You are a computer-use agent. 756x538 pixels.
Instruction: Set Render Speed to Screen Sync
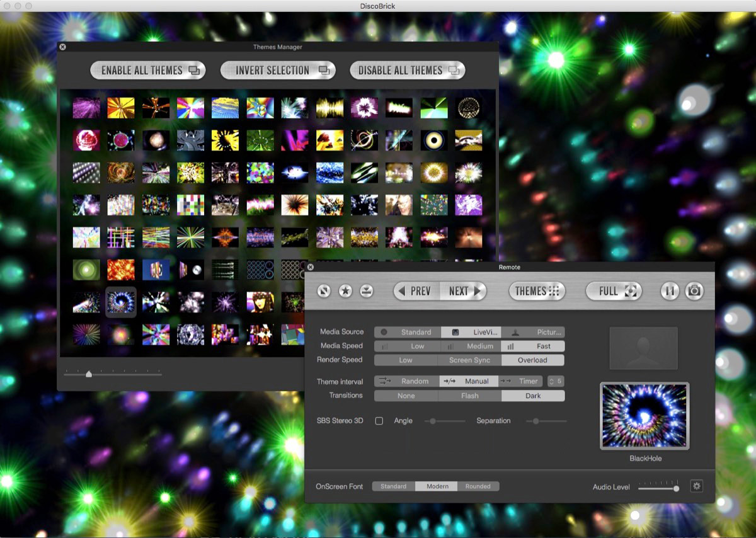click(x=469, y=360)
